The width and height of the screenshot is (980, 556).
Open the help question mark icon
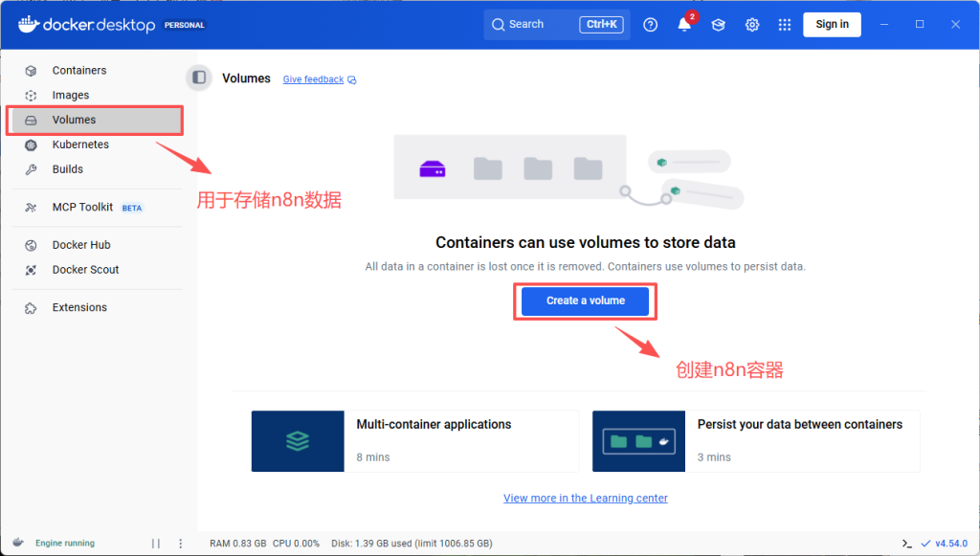[x=651, y=25]
